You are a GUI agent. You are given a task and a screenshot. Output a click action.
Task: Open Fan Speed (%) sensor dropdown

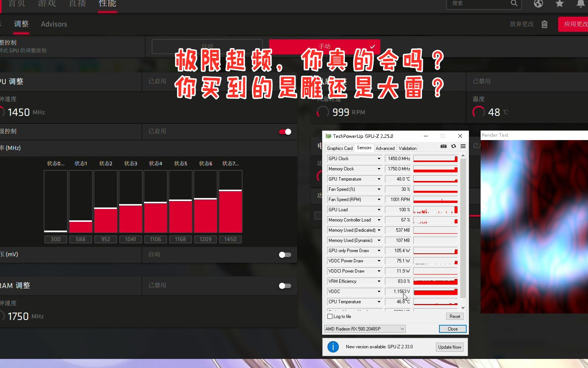click(379, 189)
